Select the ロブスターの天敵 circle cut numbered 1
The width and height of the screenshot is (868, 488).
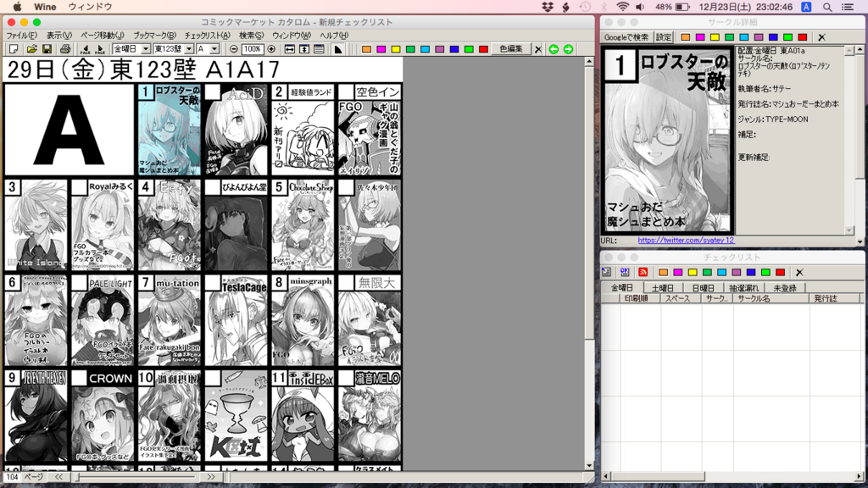click(169, 130)
